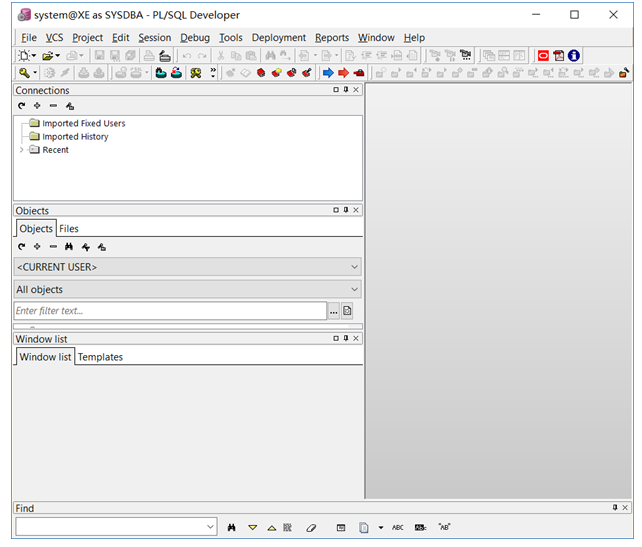Select the Imported Fixed Users folder
The width and height of the screenshot is (642, 547).
[84, 123]
